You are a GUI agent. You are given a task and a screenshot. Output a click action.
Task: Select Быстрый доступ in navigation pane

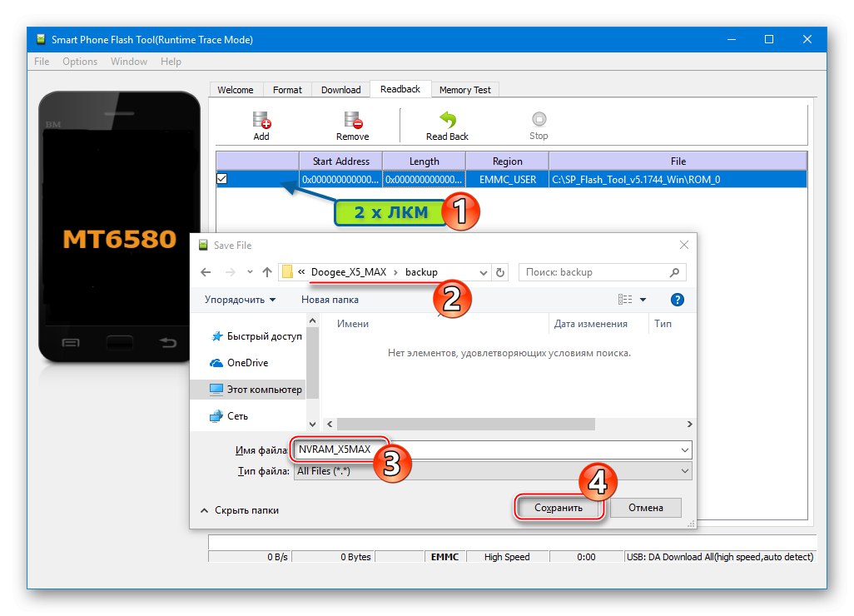256,336
